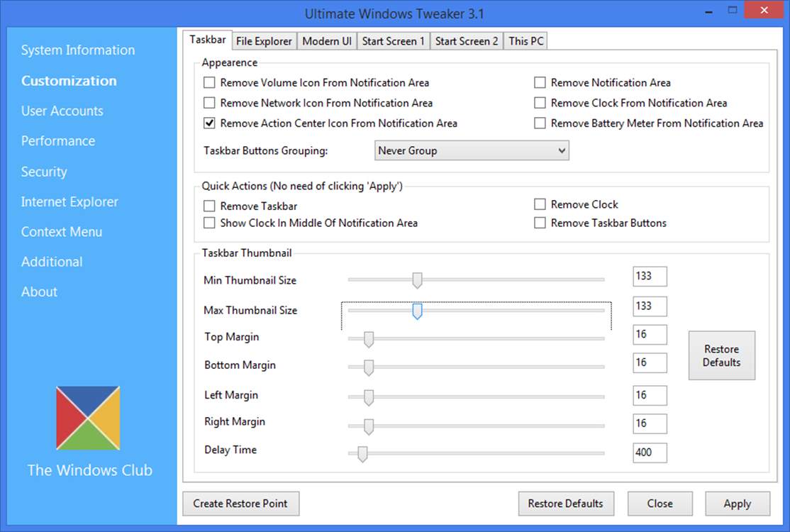Open the Taskbar Buttons Grouping dropdown
Viewport: 790px width, 532px height.
pos(472,150)
